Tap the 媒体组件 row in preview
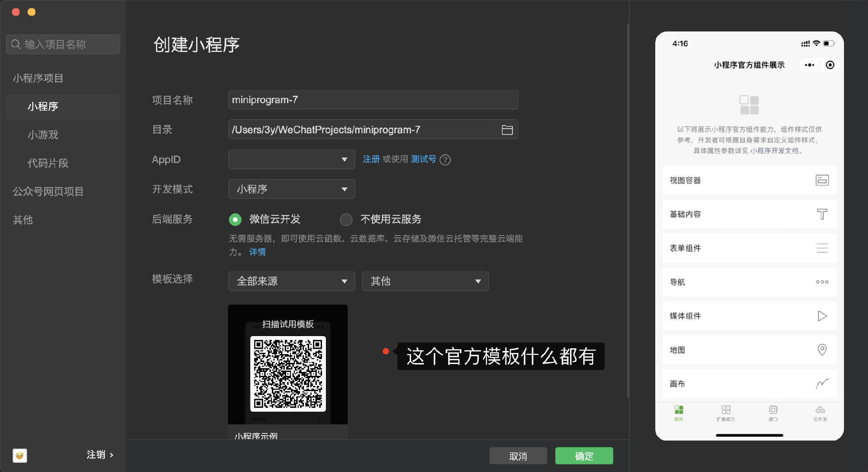Image resolution: width=868 pixels, height=472 pixels. tap(749, 316)
